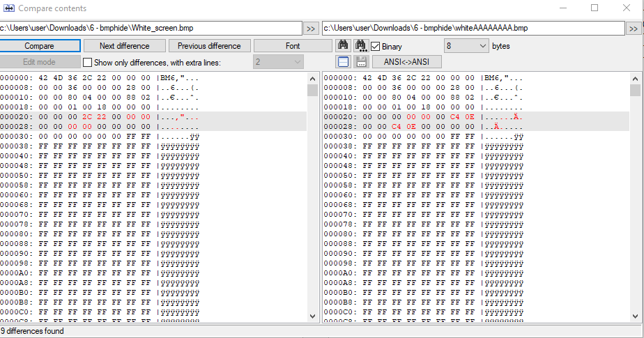Screen dimensions: 644x338
Task: Click right pane scrollbar up arrow
Action: coord(636,79)
